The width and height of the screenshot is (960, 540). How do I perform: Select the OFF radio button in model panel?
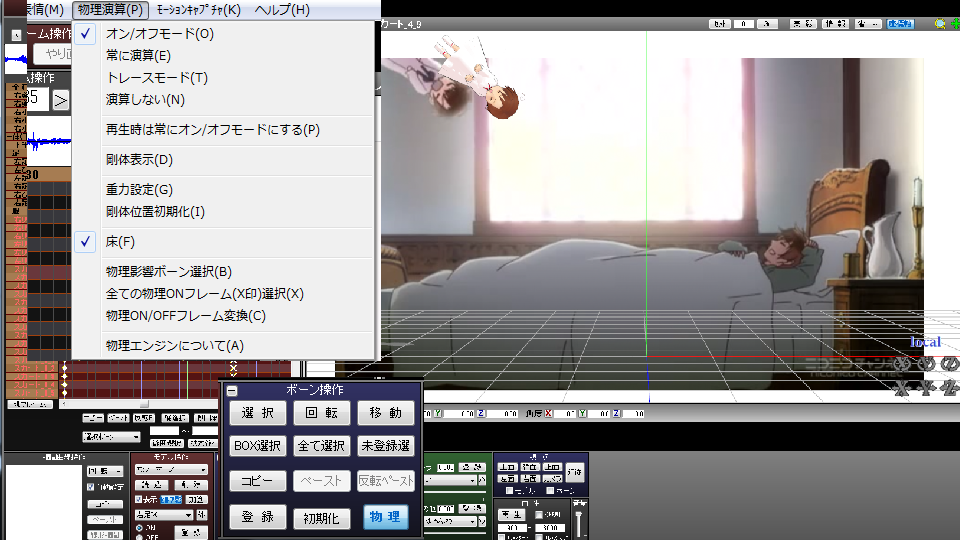[139, 537]
